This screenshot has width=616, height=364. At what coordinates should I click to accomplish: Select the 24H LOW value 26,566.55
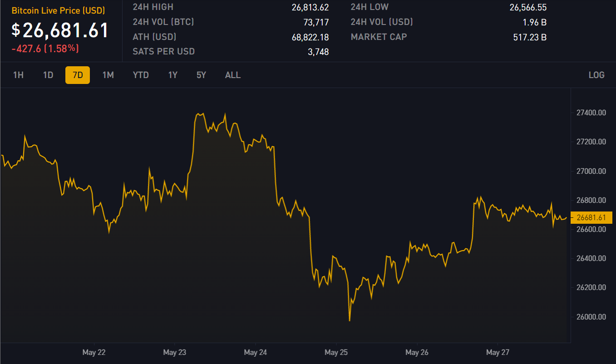pyautogui.click(x=528, y=7)
